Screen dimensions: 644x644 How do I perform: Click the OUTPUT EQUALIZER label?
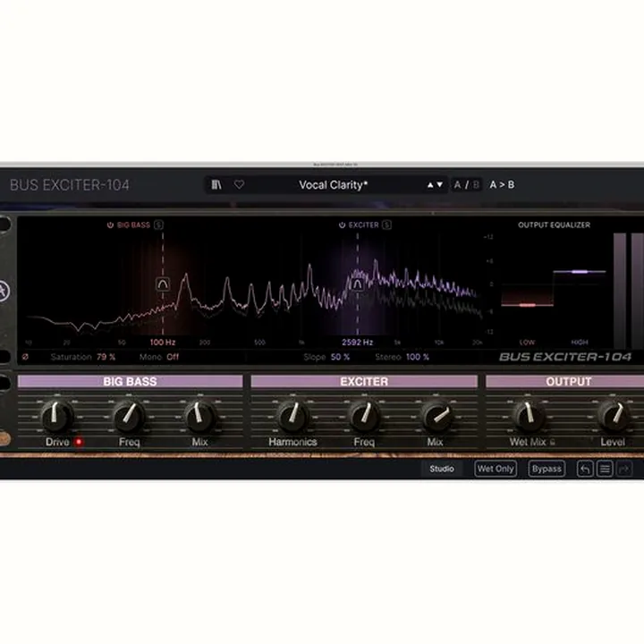pyautogui.click(x=554, y=225)
